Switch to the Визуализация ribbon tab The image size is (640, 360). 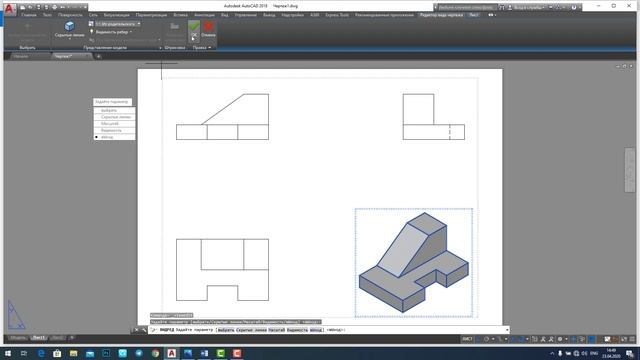[x=116, y=15]
